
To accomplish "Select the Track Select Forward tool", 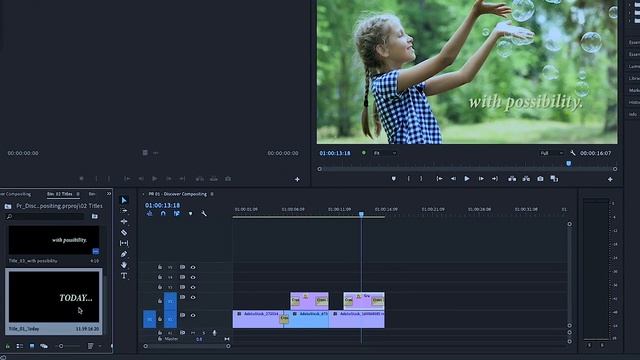I will pyautogui.click(x=124, y=211).
